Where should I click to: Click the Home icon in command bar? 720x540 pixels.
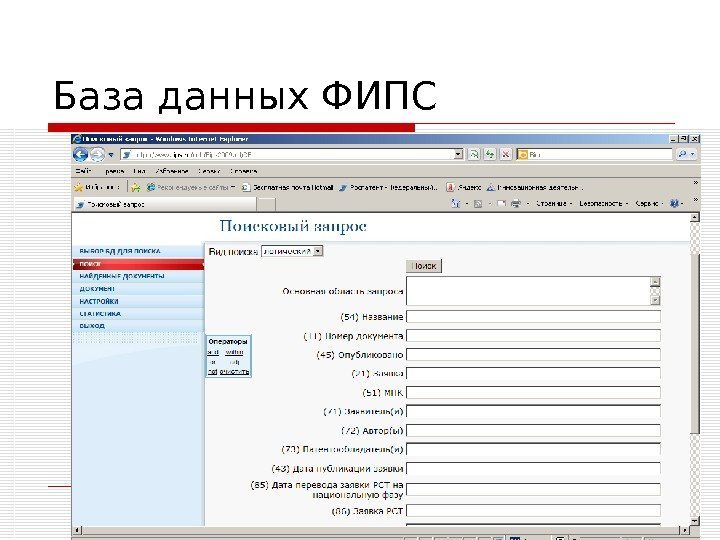tap(456, 203)
